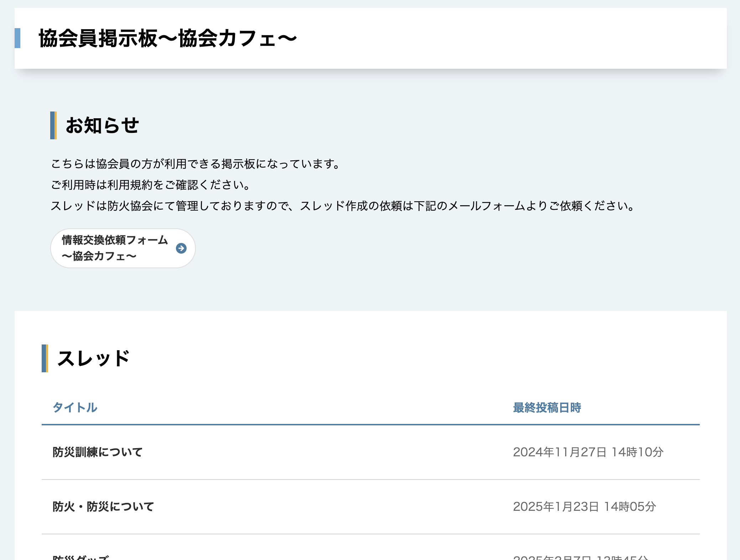
Task: Open the partially visible 防災グッズ thread
Action: 81,557
